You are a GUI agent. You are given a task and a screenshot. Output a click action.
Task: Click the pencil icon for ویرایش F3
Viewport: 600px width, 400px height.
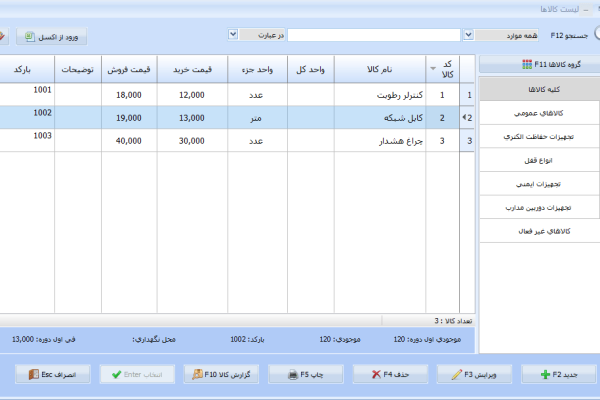pos(457,374)
